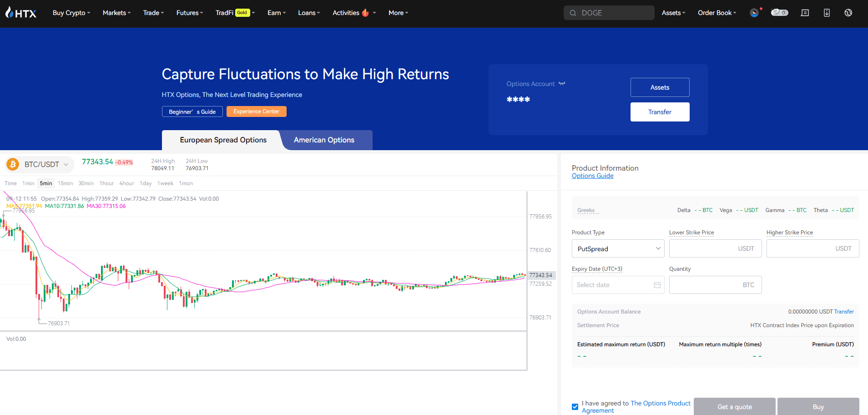Select the 4hour chart interval

tap(126, 183)
